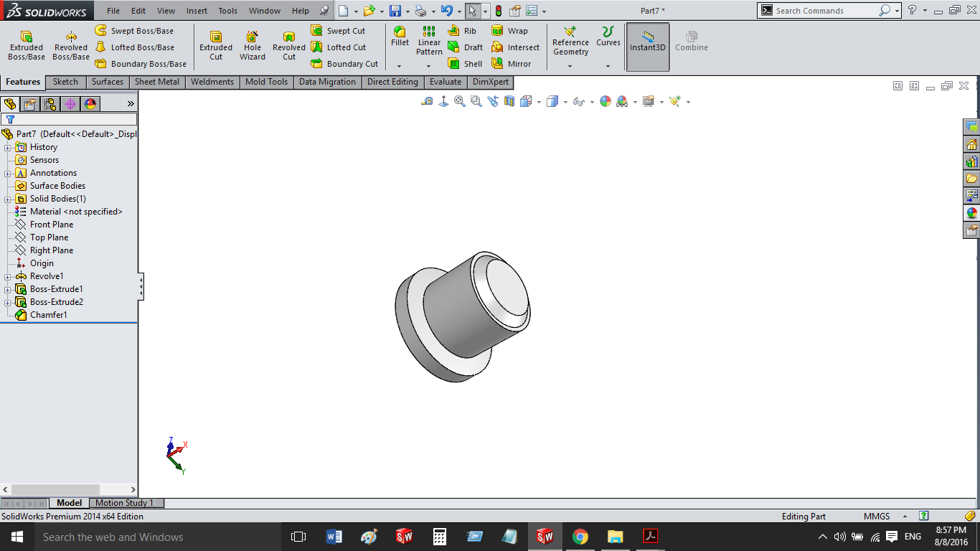
Task: Toggle the Rebuild traffic light icon
Action: 499,11
